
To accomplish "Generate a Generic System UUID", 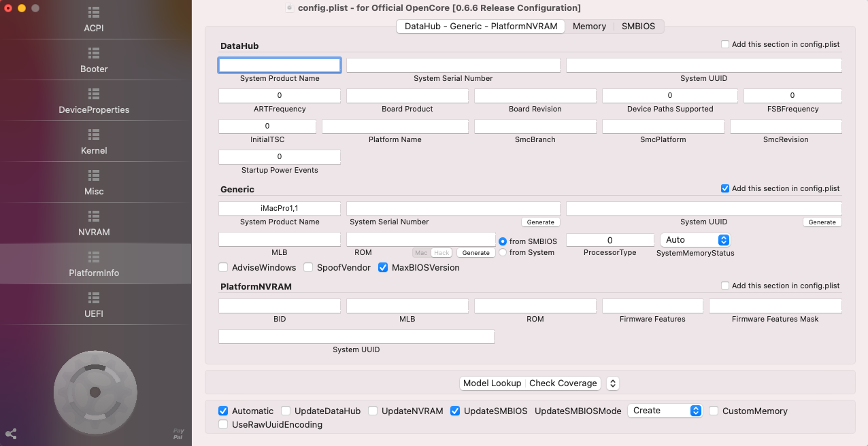I will coord(822,222).
